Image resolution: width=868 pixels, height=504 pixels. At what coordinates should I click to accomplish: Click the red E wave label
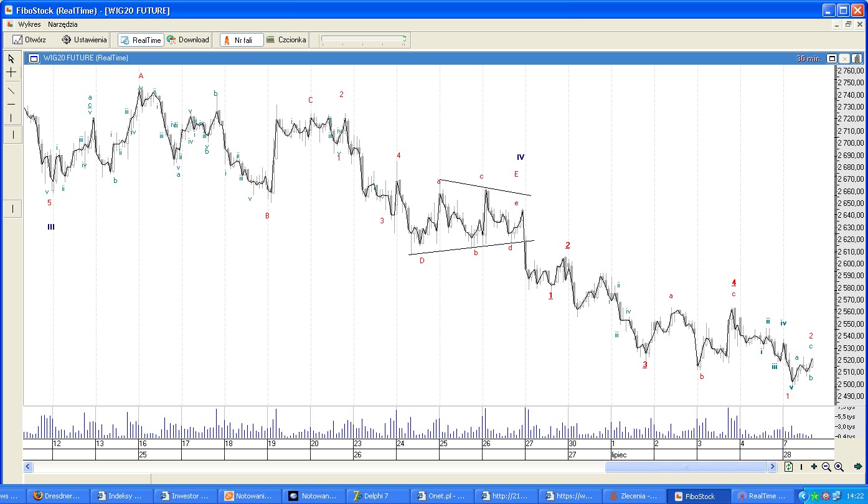tap(516, 174)
